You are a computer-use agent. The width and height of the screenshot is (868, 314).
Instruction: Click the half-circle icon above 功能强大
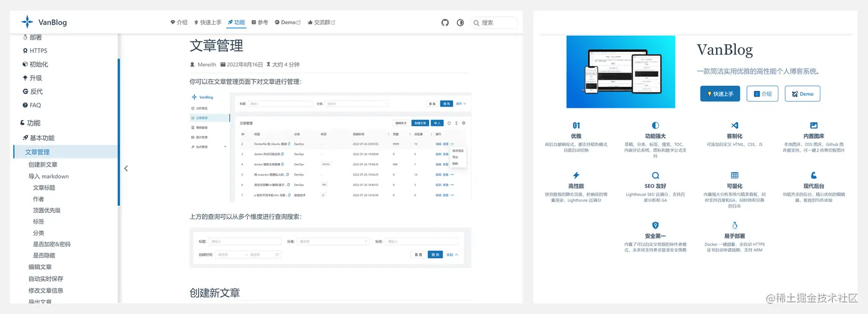point(655,125)
